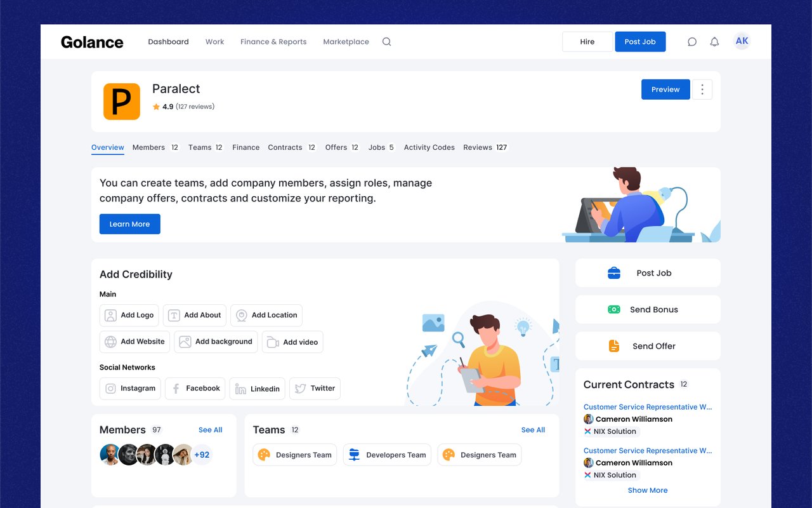This screenshot has width=812, height=508.
Task: Open the search magnifier in top navigation
Action: point(386,42)
